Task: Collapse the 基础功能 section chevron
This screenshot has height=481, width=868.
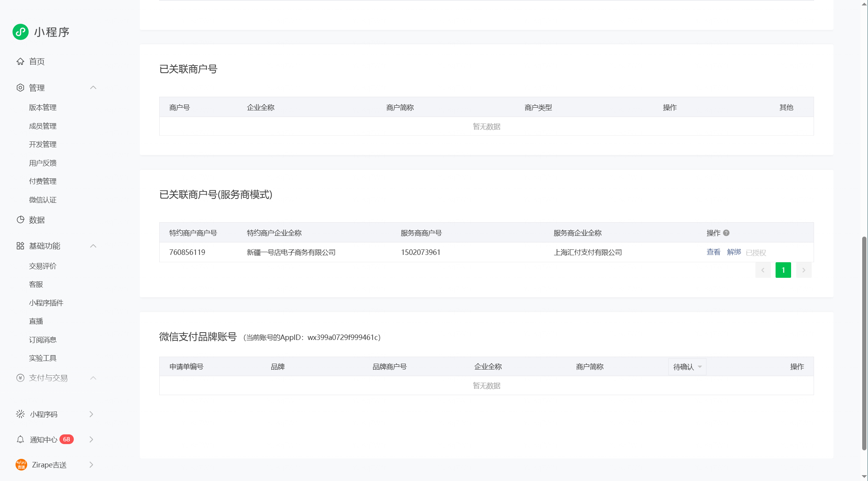Action: coord(93,246)
